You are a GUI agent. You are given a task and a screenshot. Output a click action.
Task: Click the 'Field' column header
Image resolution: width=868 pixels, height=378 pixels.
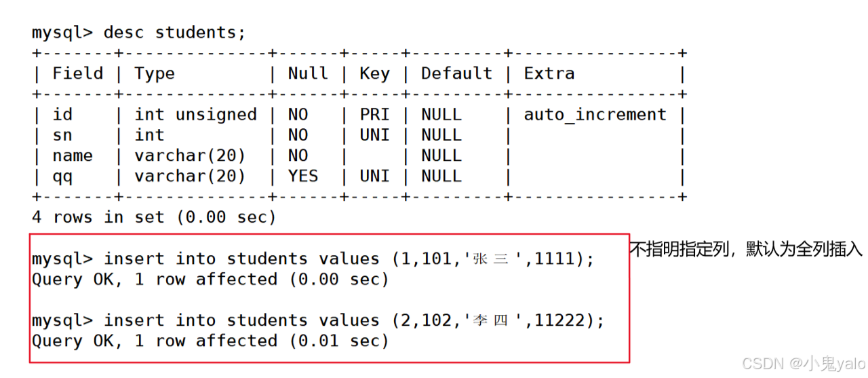[x=78, y=73]
